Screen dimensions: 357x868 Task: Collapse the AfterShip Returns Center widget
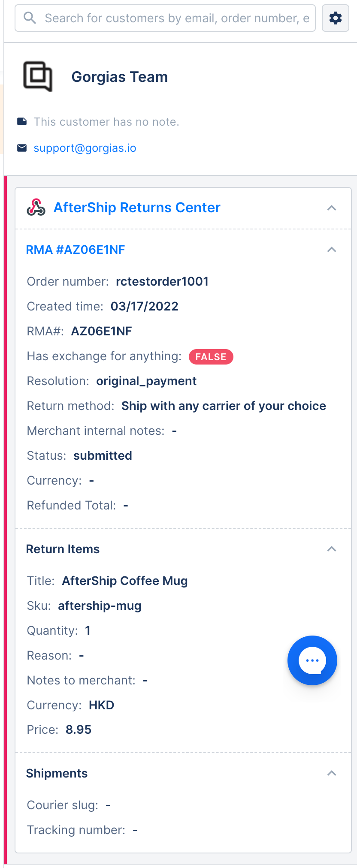(x=332, y=208)
